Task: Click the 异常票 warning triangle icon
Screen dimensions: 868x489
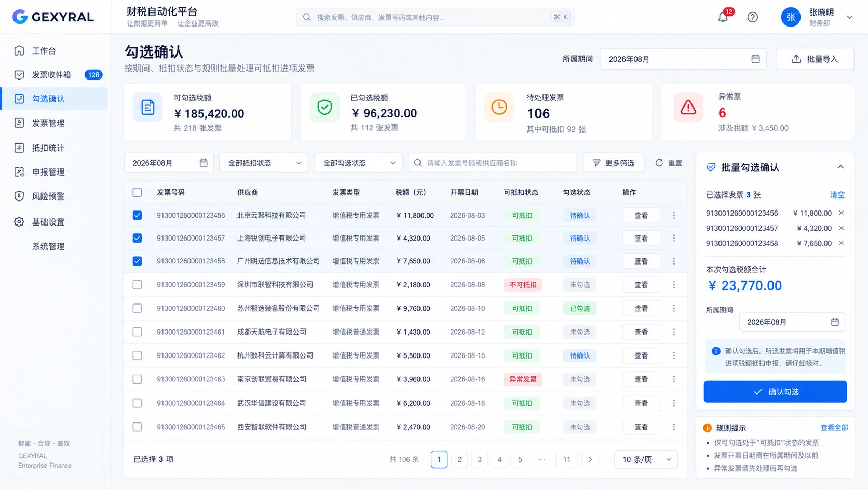Action: tap(688, 108)
